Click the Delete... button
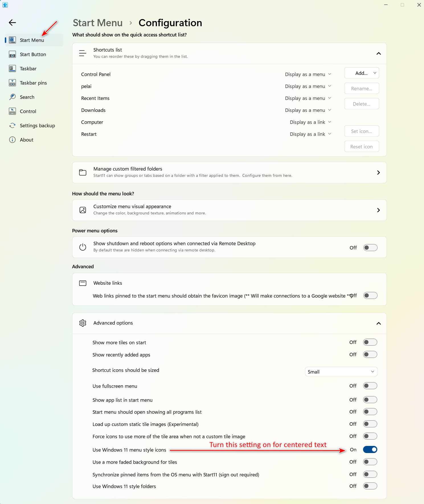The width and height of the screenshot is (424, 504). coord(362,104)
